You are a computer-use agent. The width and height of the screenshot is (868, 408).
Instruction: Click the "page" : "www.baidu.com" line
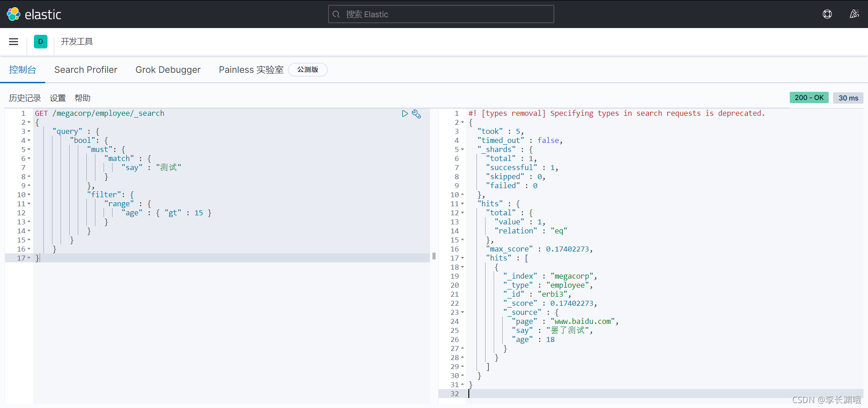[565, 322]
